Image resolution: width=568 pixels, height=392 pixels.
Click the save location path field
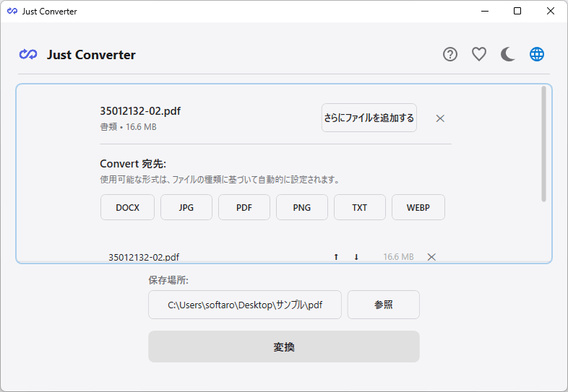(x=245, y=305)
